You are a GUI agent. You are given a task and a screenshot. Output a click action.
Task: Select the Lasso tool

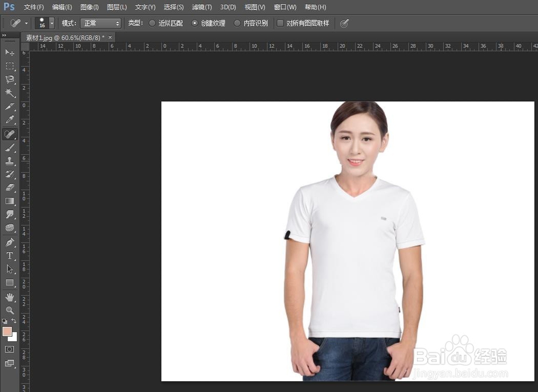point(9,79)
